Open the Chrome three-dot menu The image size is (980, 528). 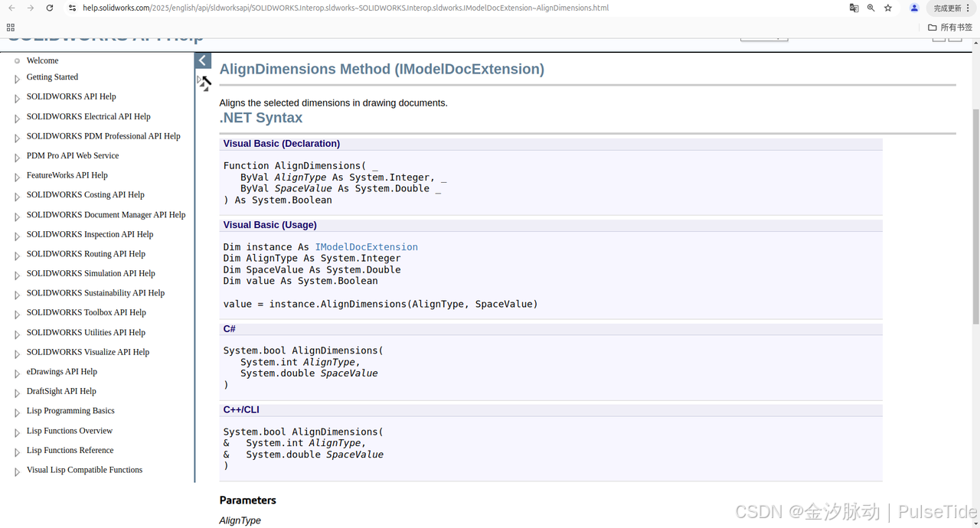point(969,8)
